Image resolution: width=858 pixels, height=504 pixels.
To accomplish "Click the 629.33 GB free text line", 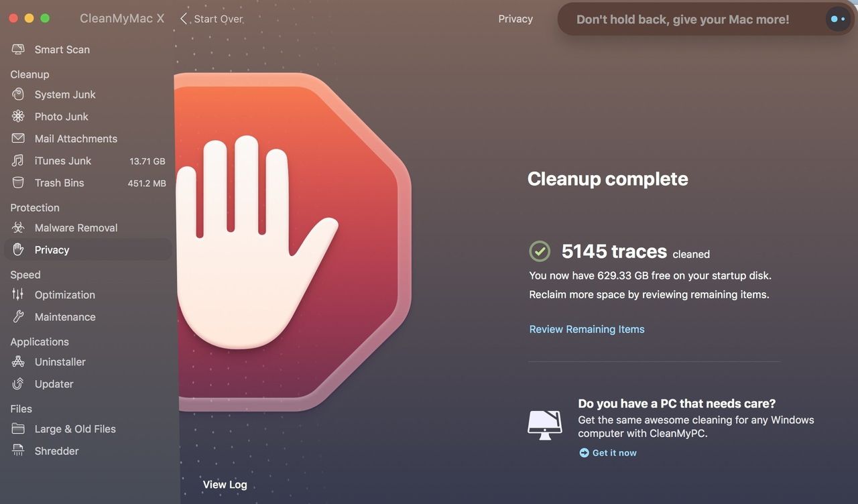I will [650, 275].
